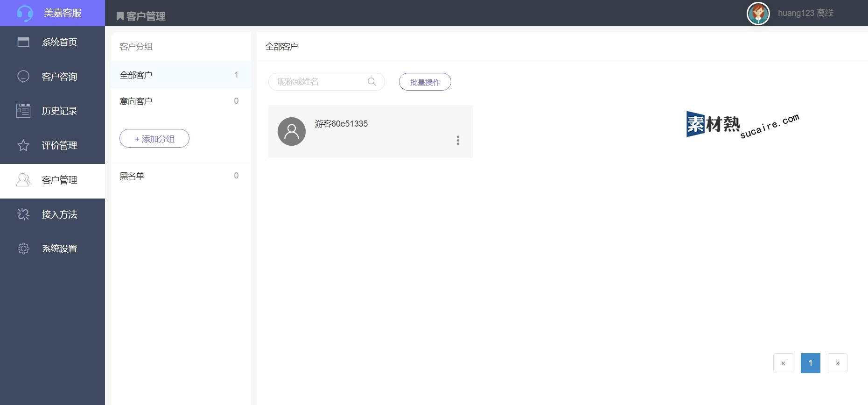Click the customer name 游客60e51335
868x405 pixels.
coord(341,124)
